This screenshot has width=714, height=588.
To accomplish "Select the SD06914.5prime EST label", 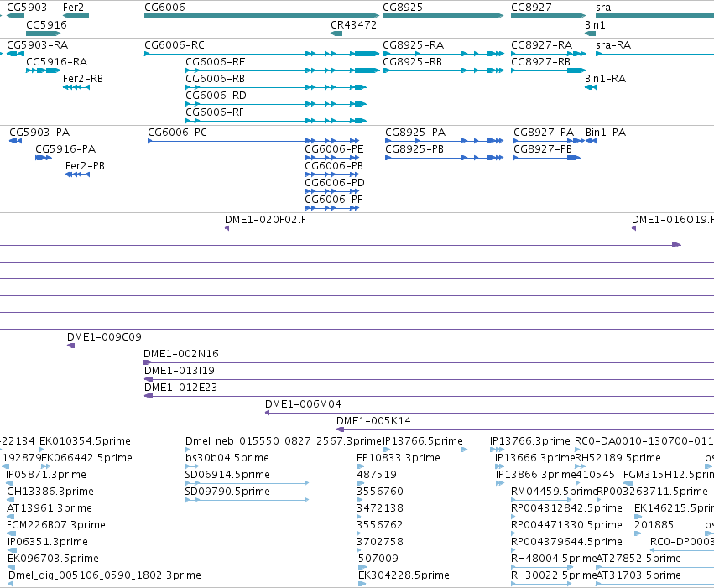I will click(x=227, y=475).
